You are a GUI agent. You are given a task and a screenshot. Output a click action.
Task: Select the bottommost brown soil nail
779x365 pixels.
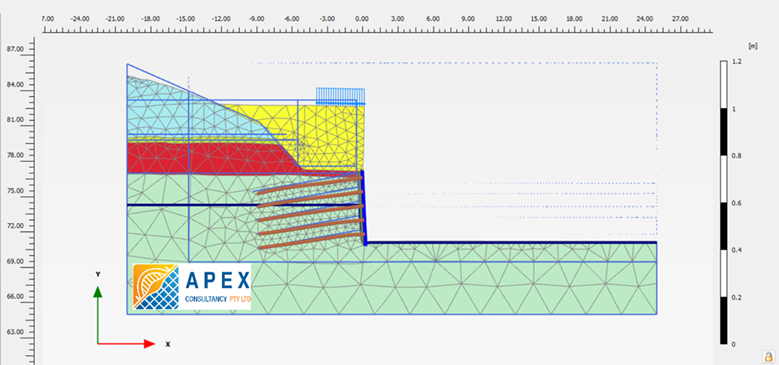tap(311, 240)
